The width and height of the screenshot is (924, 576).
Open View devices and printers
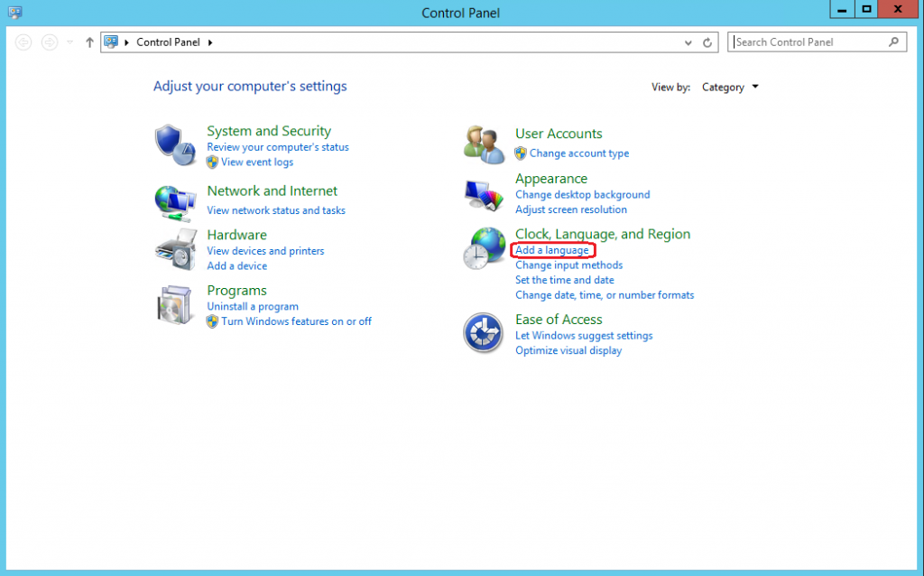point(265,251)
